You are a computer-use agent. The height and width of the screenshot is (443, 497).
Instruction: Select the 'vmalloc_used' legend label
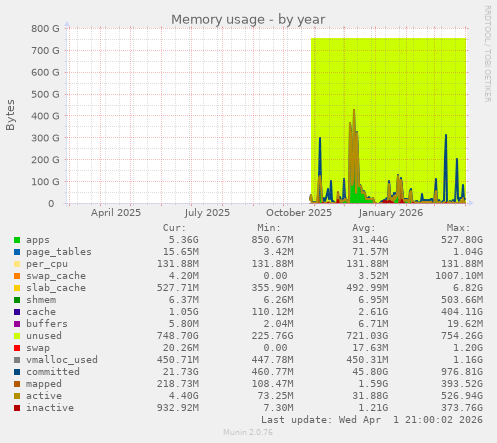tap(62, 360)
